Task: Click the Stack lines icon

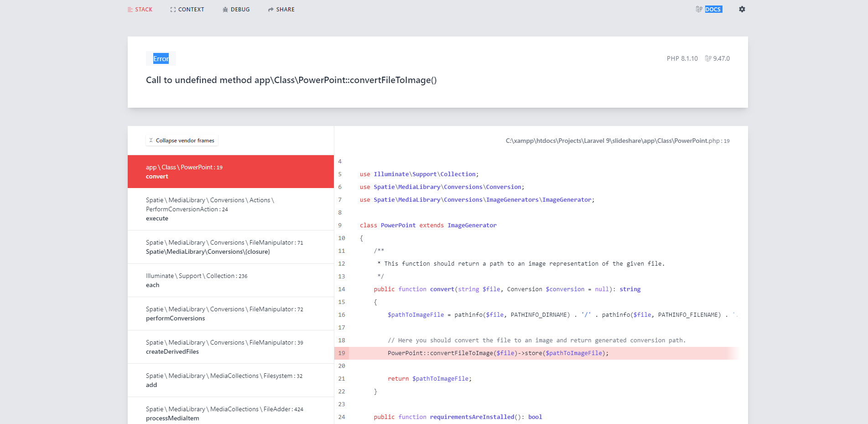Action: pyautogui.click(x=130, y=10)
